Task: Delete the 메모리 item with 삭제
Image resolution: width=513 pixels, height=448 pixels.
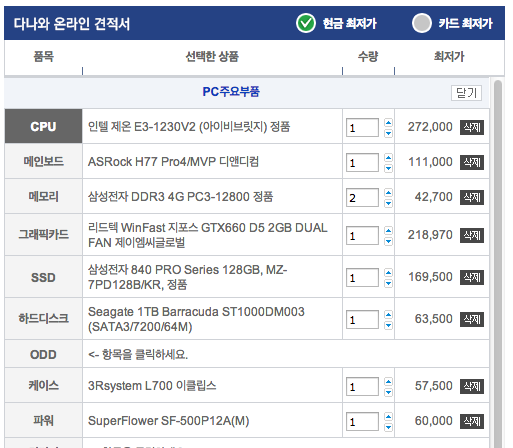Action: 472,197
